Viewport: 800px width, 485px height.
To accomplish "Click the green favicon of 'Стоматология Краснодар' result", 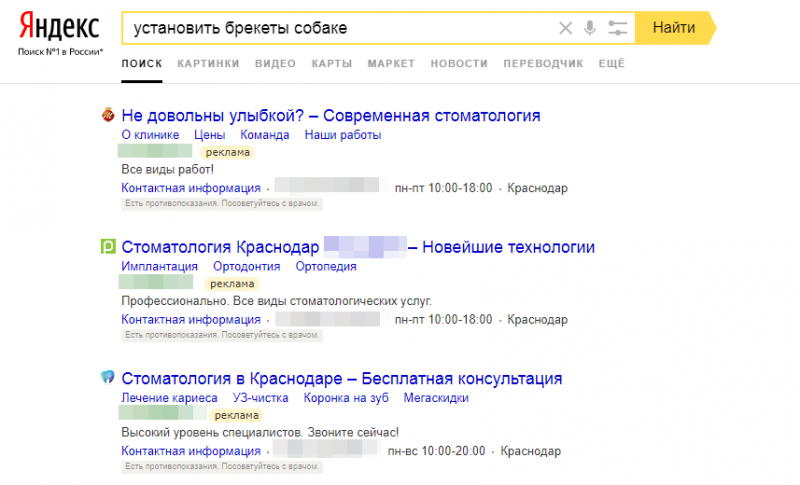I will click(108, 246).
